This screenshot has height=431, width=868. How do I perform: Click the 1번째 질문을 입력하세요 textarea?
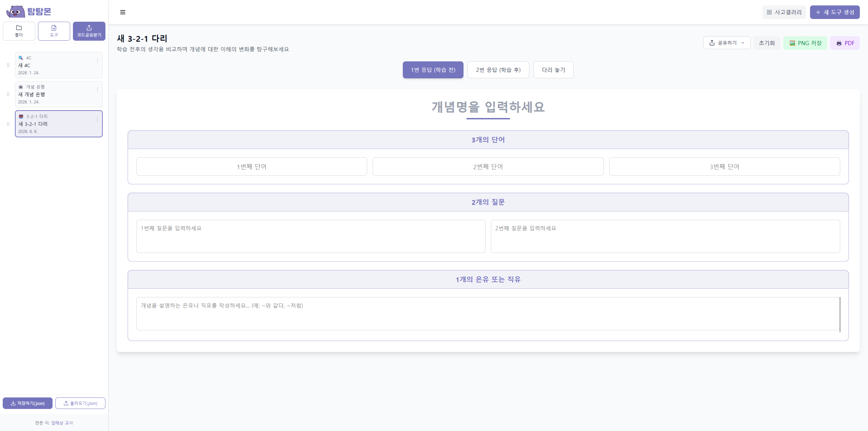tap(311, 236)
